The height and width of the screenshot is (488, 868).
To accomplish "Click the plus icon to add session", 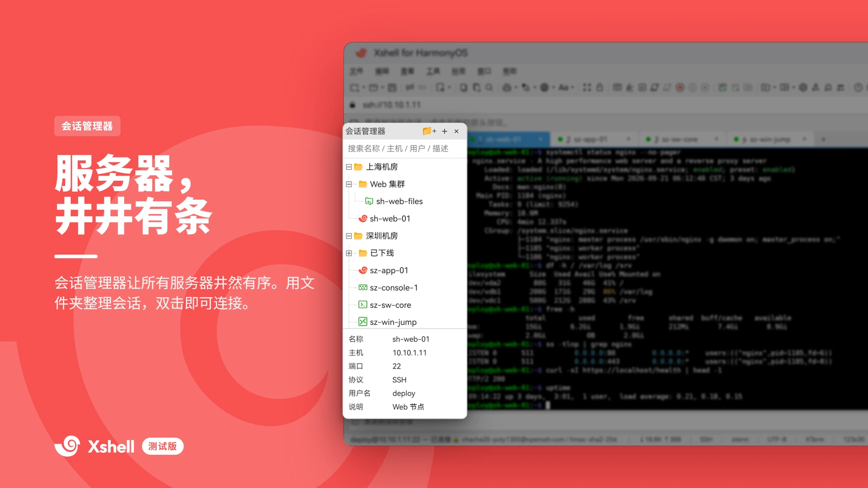I will (444, 131).
